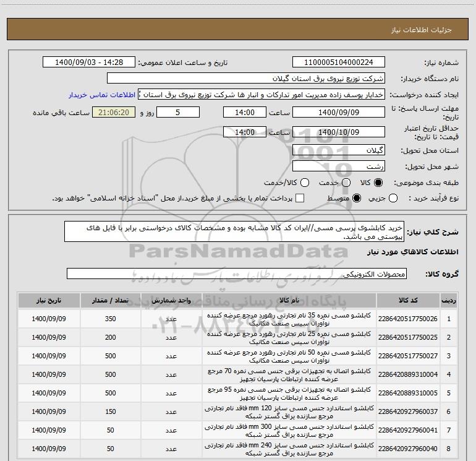Click the تعداد / مقدار column header
476x461 pixels.
click(x=111, y=301)
